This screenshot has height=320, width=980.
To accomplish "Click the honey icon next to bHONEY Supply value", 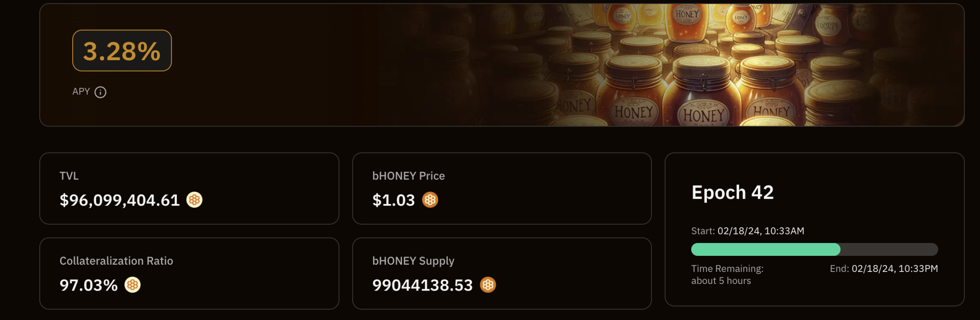I will pyautogui.click(x=488, y=285).
